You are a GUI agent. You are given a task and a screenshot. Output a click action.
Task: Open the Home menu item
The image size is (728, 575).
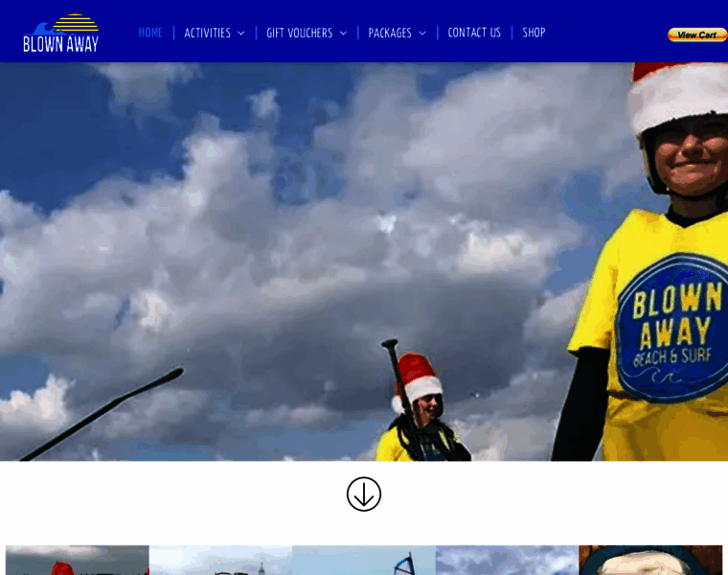click(150, 33)
